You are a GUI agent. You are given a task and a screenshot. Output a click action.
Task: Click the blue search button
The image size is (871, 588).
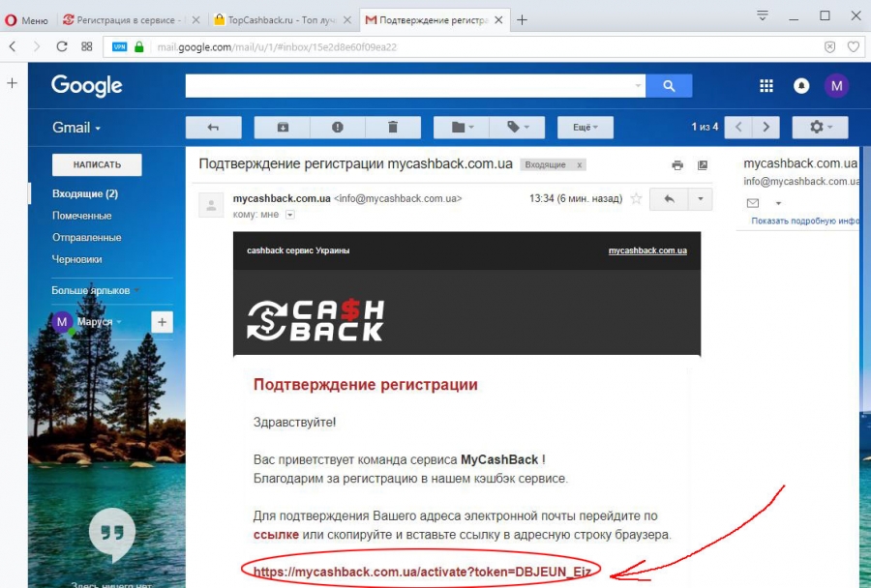[x=669, y=85]
